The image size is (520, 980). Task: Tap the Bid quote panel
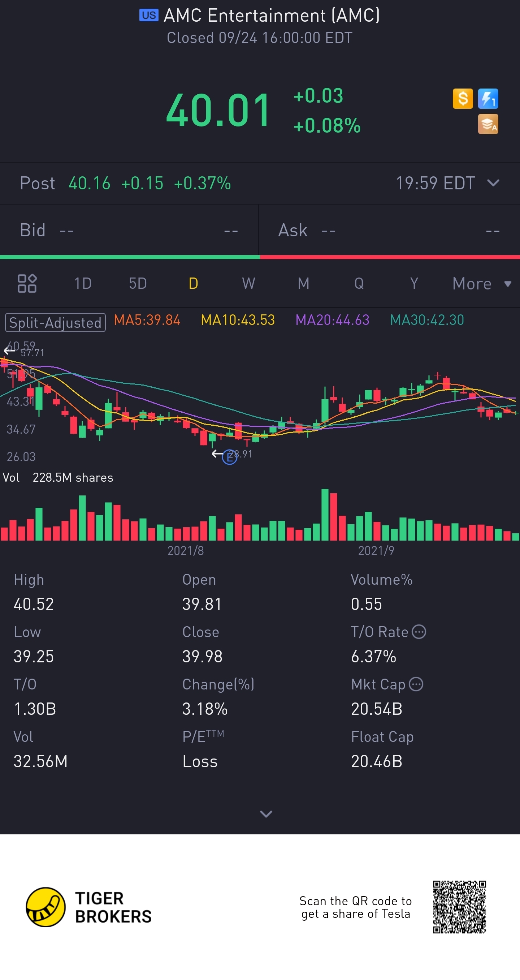129,230
